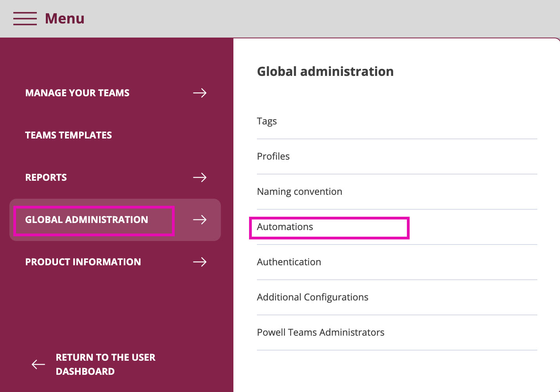Image resolution: width=560 pixels, height=392 pixels.
Task: Expand the Reports arrow
Action: [200, 177]
